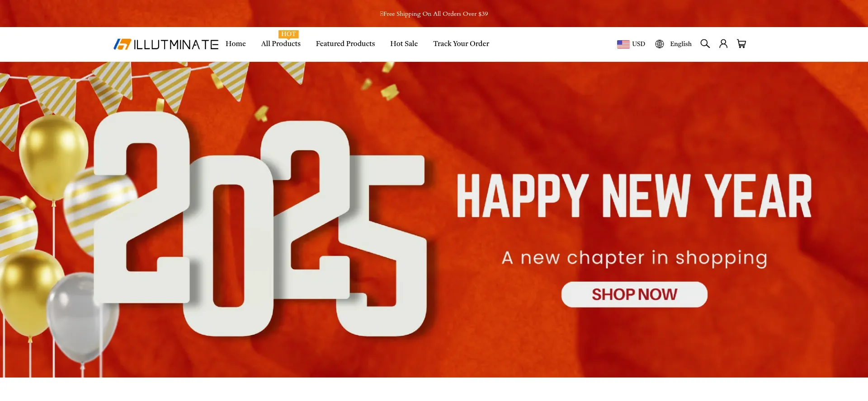Open the USD currency selector
Screen dimensions: 868x401
[x=631, y=44]
